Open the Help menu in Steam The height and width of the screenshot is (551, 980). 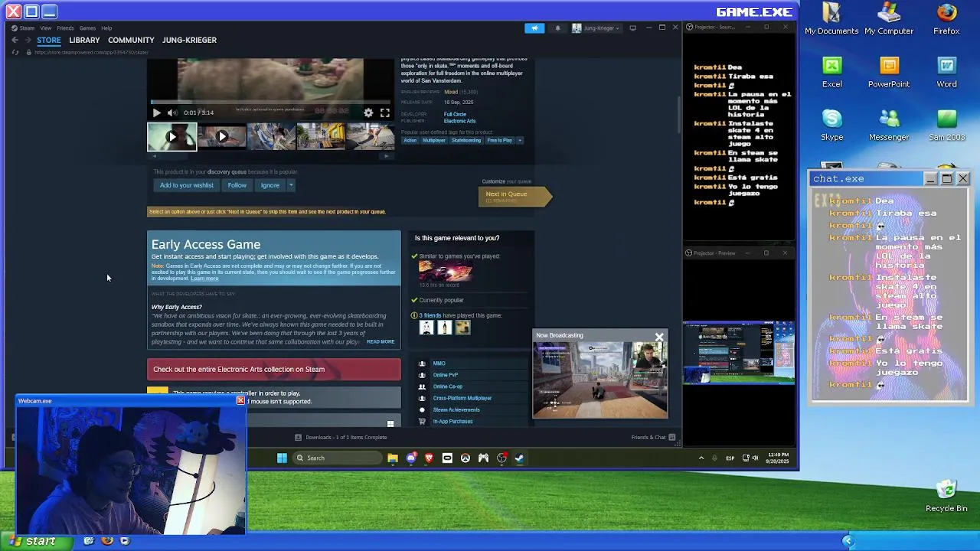[106, 28]
